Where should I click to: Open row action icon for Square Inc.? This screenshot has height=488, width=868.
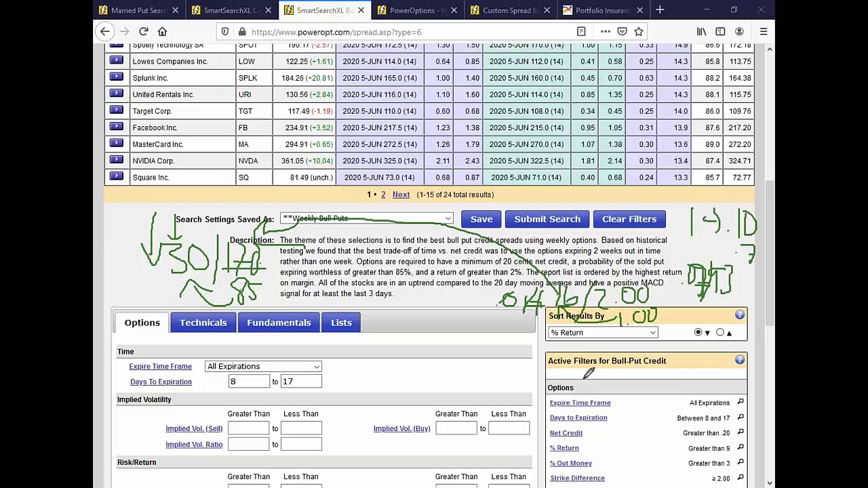coord(116,176)
